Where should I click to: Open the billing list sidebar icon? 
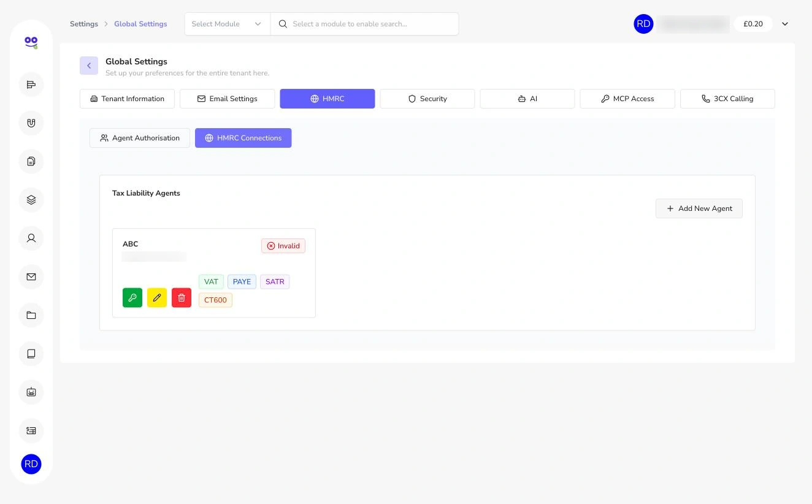click(x=31, y=430)
